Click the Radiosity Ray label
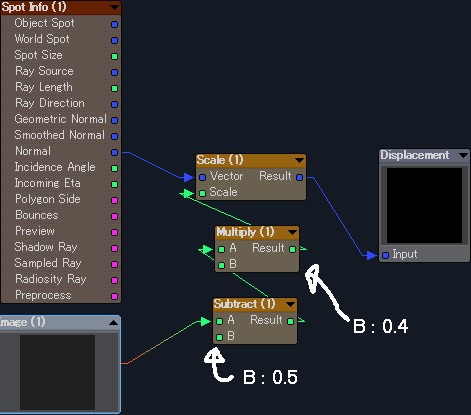The width and height of the screenshot is (471, 415). [x=51, y=279]
